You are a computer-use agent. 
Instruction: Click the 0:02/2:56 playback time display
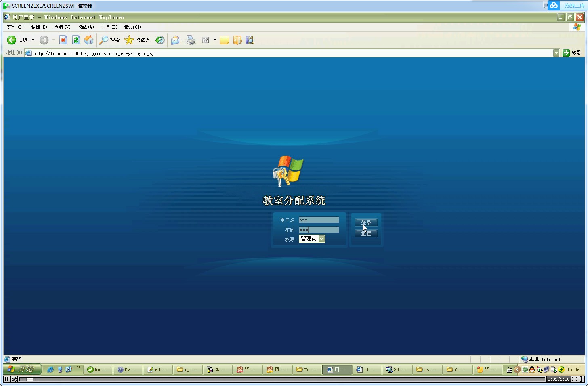[559, 379]
